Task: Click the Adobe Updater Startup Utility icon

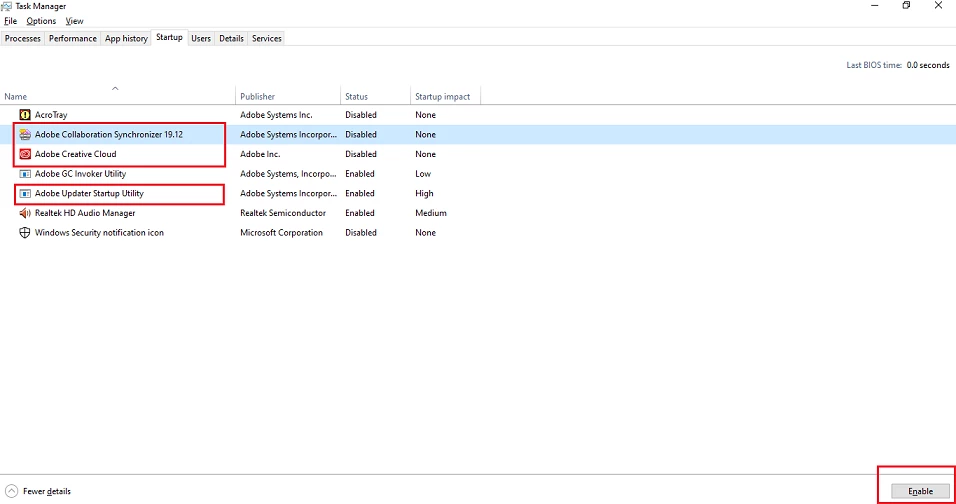Action: pyautogui.click(x=25, y=193)
